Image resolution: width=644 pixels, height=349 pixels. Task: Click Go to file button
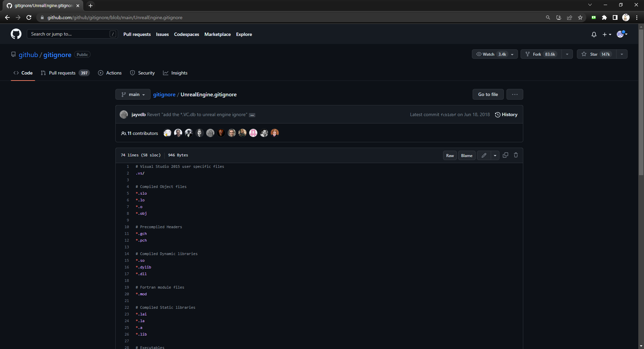pyautogui.click(x=488, y=95)
